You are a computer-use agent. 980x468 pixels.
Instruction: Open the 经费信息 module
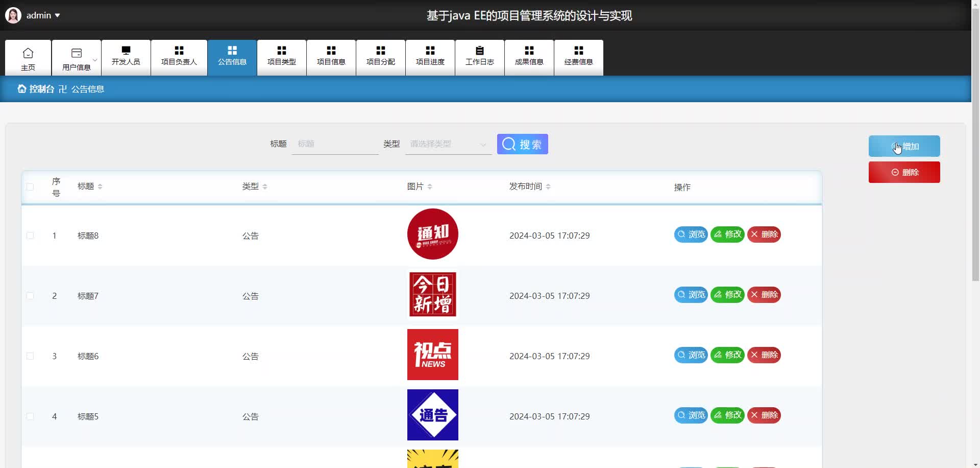578,57
